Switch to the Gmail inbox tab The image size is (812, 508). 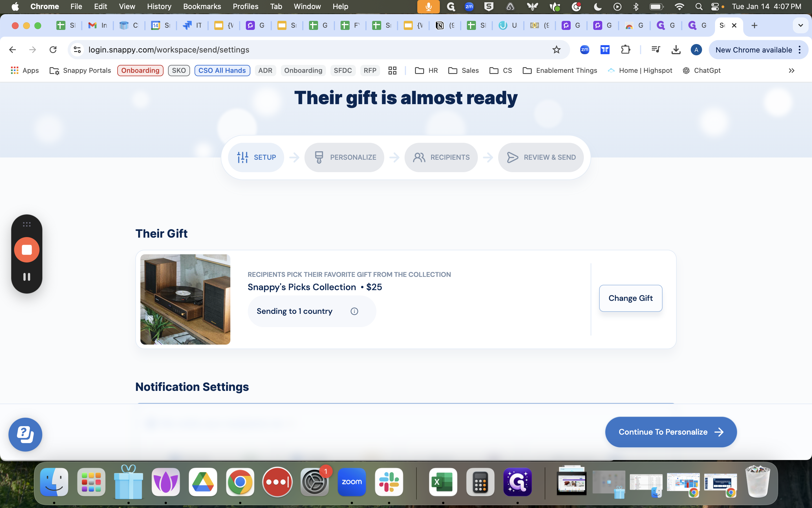(97, 25)
